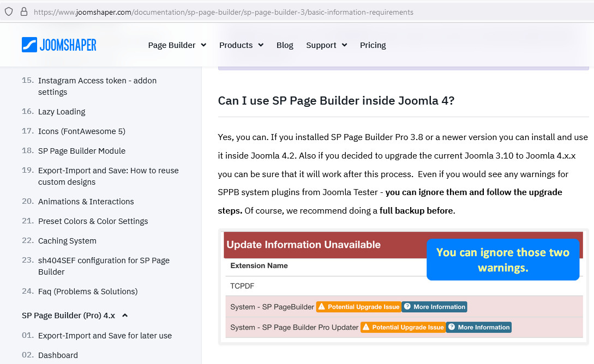Click the shield icon in address bar
Viewport: 594px width, 364px height.
[x=9, y=11]
